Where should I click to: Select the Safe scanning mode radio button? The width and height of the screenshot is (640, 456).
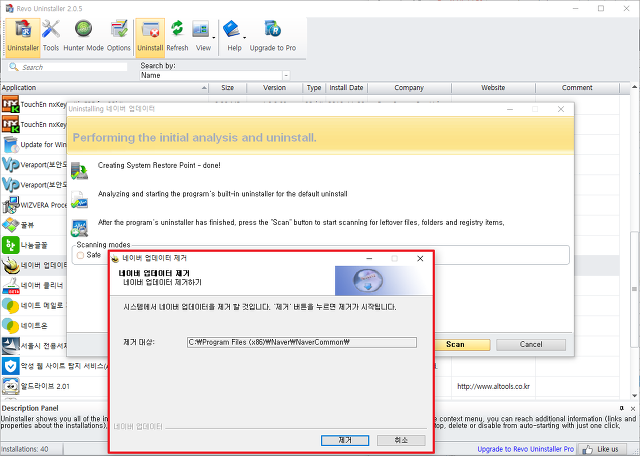coord(80,255)
